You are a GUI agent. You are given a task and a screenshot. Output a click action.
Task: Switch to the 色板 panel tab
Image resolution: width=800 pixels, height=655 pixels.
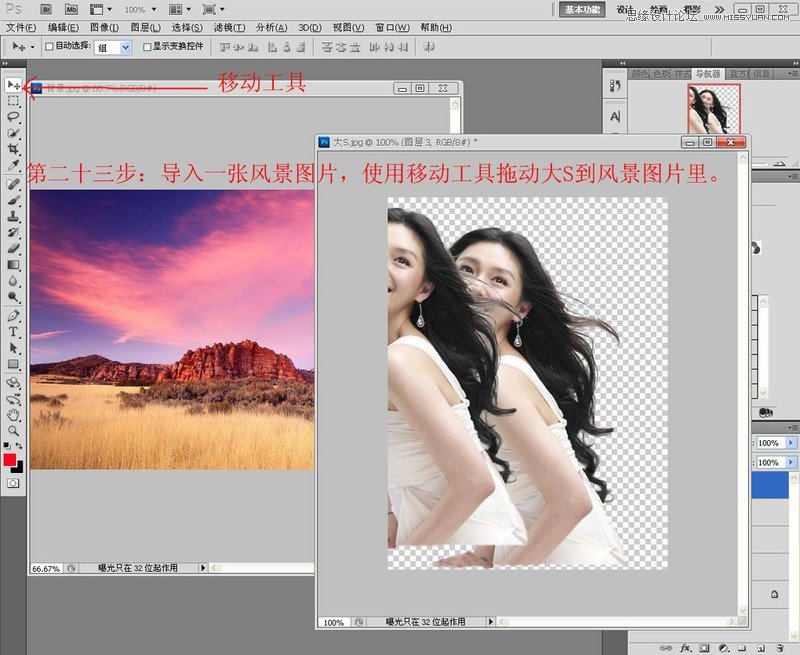(660, 72)
